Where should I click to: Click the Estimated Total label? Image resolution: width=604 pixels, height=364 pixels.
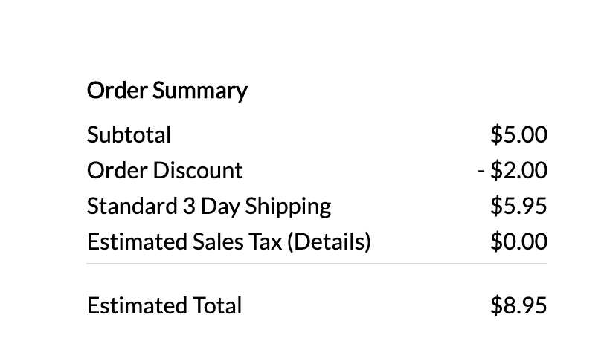tap(164, 306)
